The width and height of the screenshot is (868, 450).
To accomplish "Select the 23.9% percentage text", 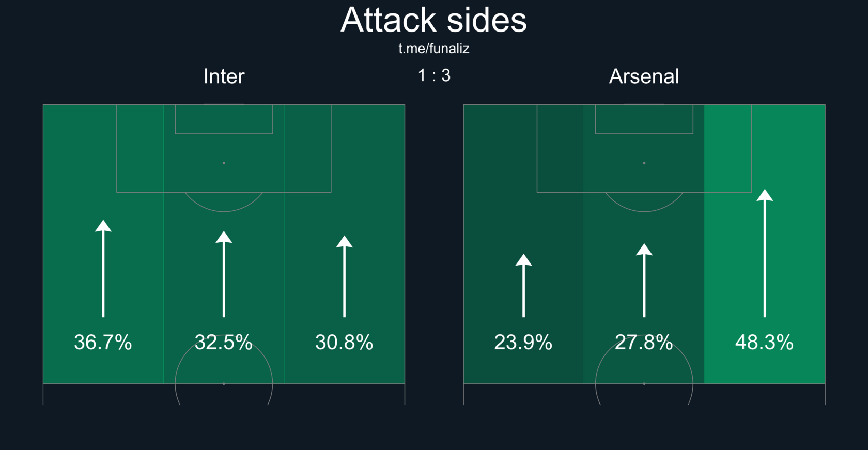I will point(523,342).
